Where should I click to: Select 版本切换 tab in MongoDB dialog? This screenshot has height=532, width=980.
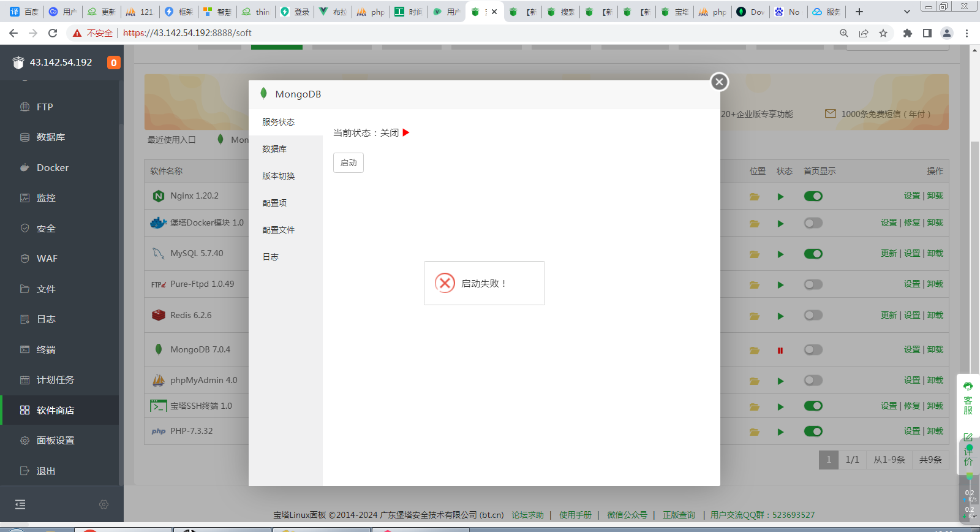pyautogui.click(x=285, y=176)
